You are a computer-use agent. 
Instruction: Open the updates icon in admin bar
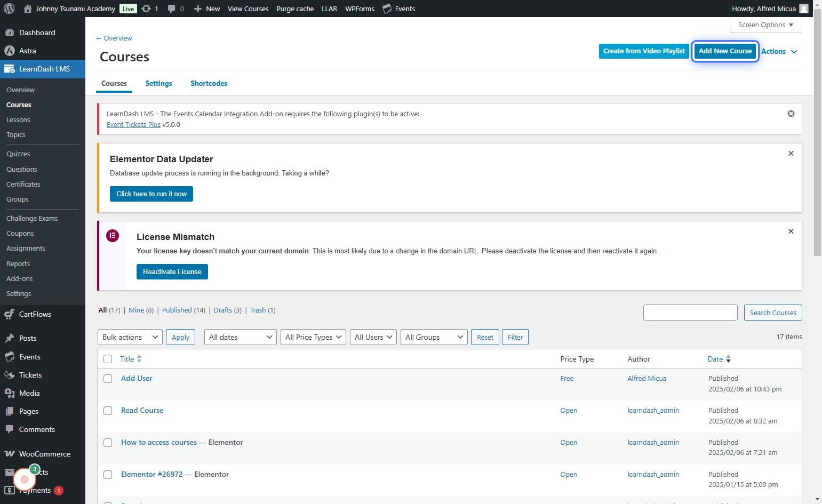coord(146,9)
